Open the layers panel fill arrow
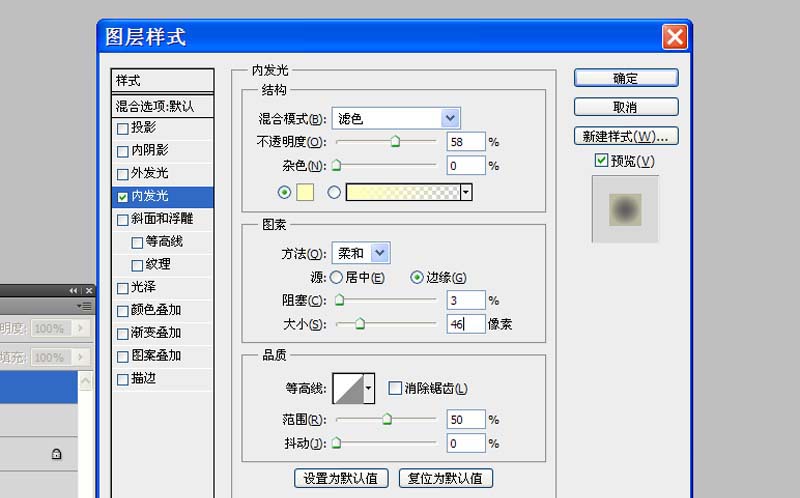800x498 pixels. point(80,357)
